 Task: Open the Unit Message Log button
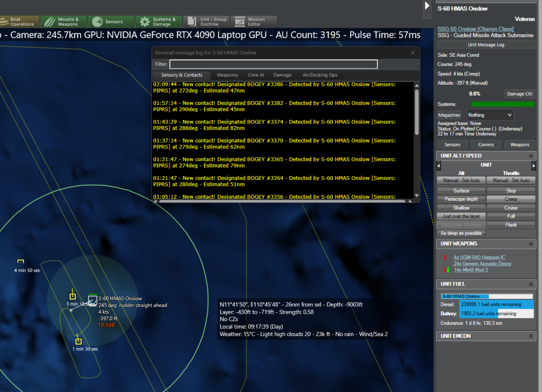click(x=486, y=45)
